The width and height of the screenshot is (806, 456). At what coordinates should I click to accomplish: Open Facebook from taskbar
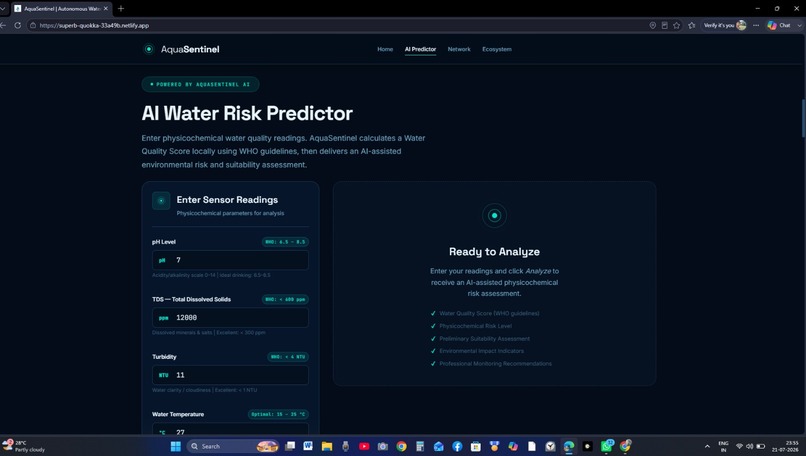(x=457, y=446)
